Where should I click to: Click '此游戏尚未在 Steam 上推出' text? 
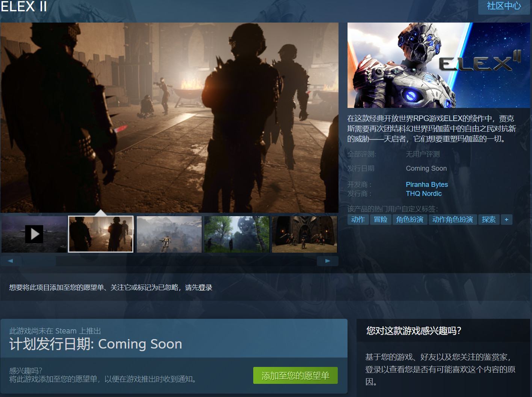click(x=55, y=331)
